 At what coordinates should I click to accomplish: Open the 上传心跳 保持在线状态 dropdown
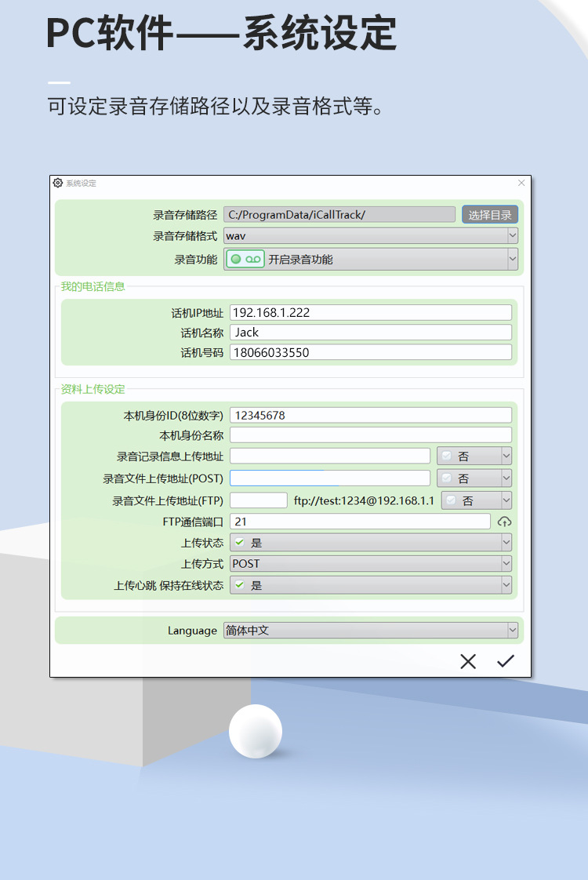pyautogui.click(x=371, y=585)
